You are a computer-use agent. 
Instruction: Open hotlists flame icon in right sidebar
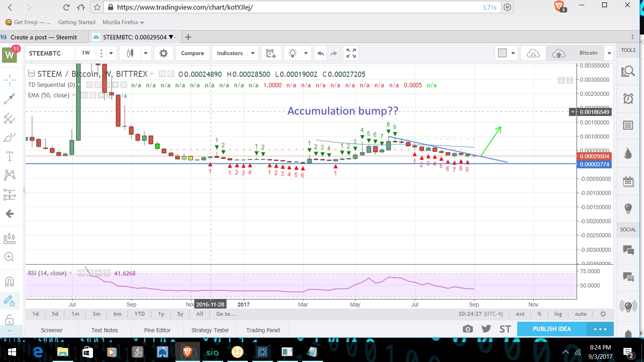[x=628, y=153]
